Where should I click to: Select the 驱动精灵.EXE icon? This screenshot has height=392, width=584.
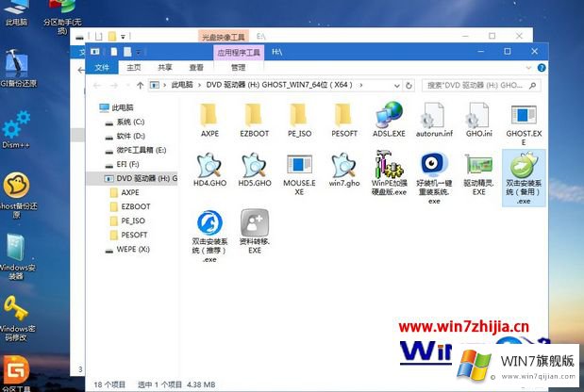(478, 165)
